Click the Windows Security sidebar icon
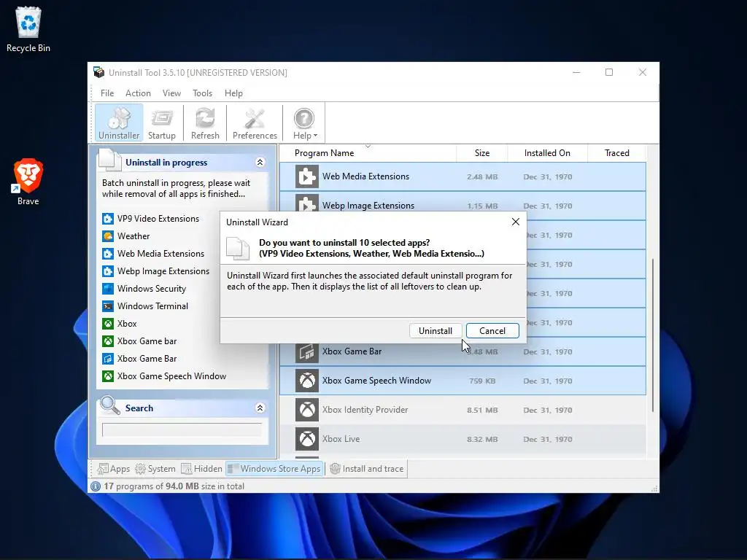This screenshot has width=747, height=560. 108,289
